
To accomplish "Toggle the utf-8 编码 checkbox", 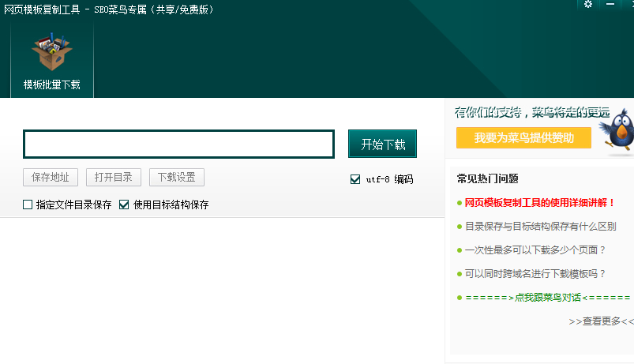I will 355,179.
